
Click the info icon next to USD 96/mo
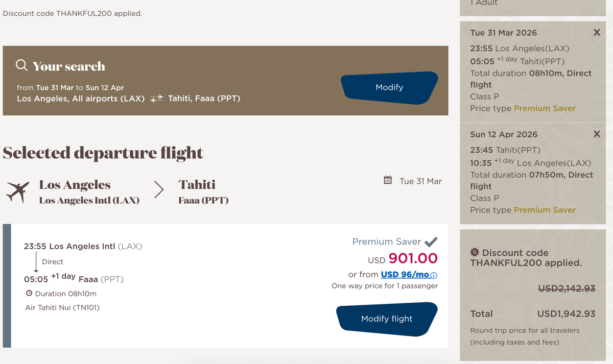434,275
